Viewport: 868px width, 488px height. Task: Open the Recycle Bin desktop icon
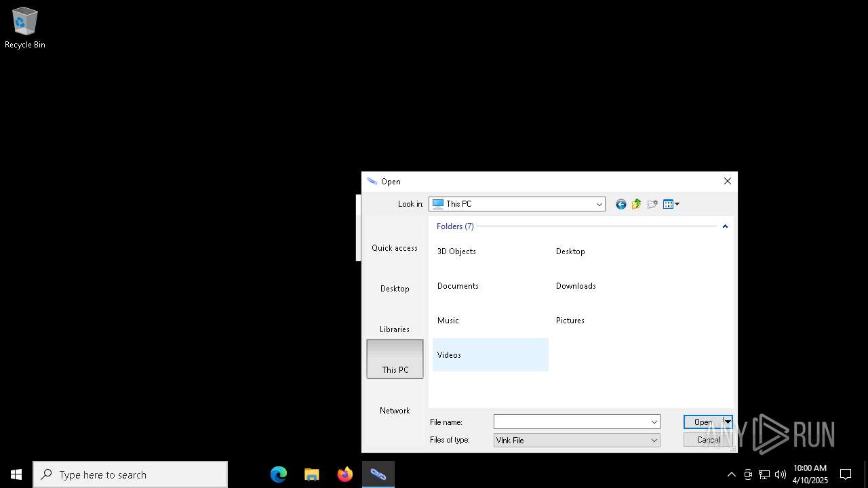(25, 28)
